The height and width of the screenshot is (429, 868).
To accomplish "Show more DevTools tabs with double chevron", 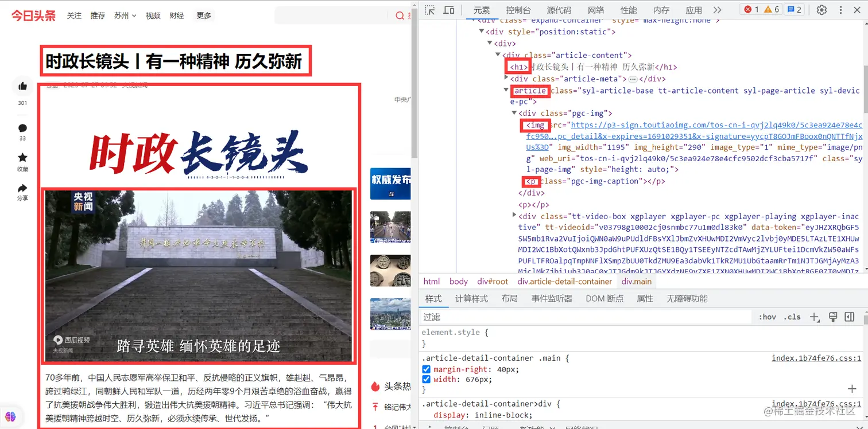I will (x=717, y=10).
